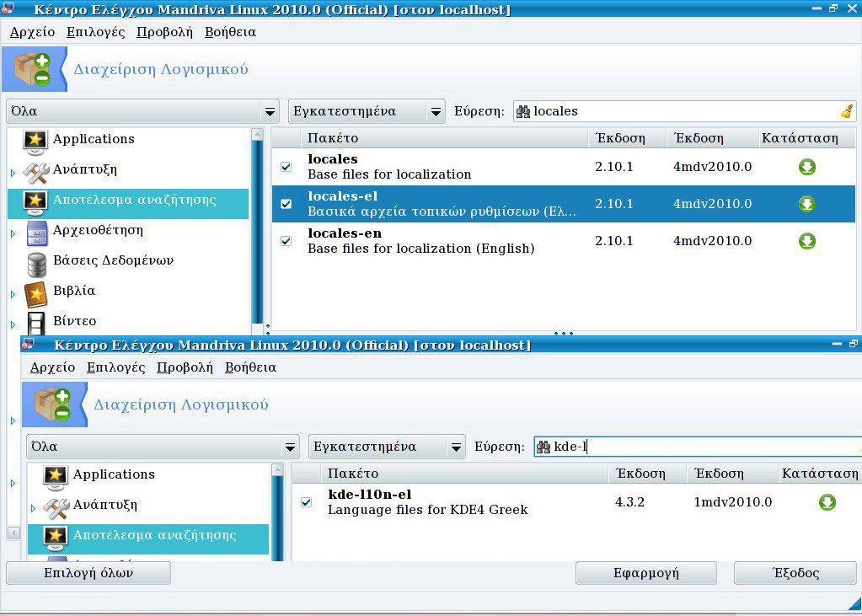The height and width of the screenshot is (616, 862).
Task: Click filing cabinet icon of Αρχειοθέτηση
Action: coord(36,233)
